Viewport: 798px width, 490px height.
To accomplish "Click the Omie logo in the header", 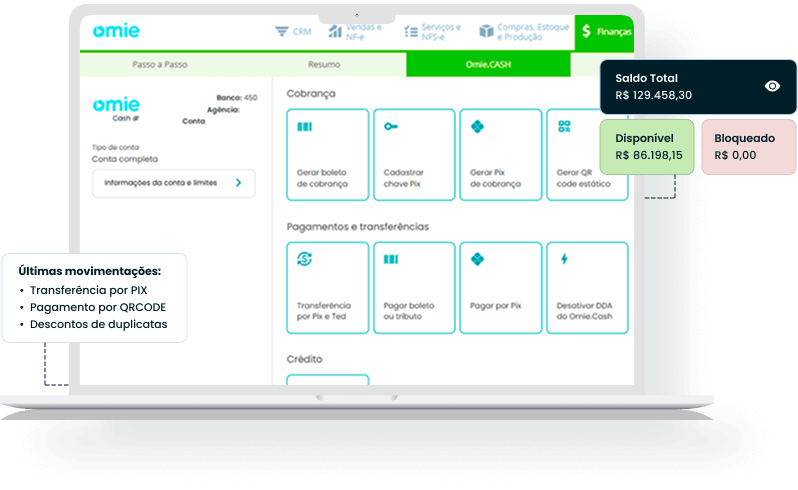I will click(116, 31).
